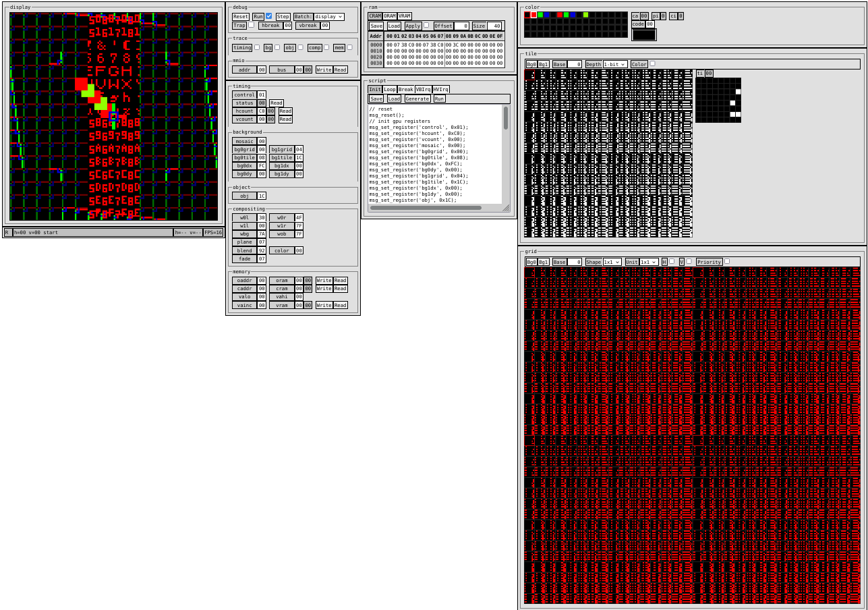Switch to the ORAM tab
Viewport: 868px width, 610px height.
point(390,16)
